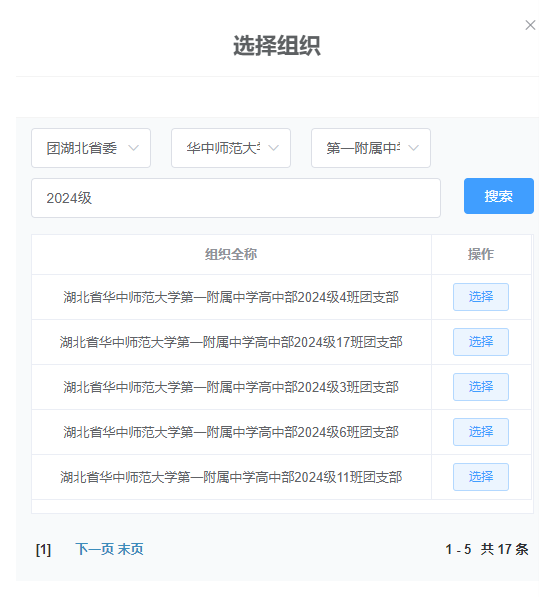This screenshot has width=539, height=597.
Task: Click the current page indicator [1]
Action: coord(43,549)
